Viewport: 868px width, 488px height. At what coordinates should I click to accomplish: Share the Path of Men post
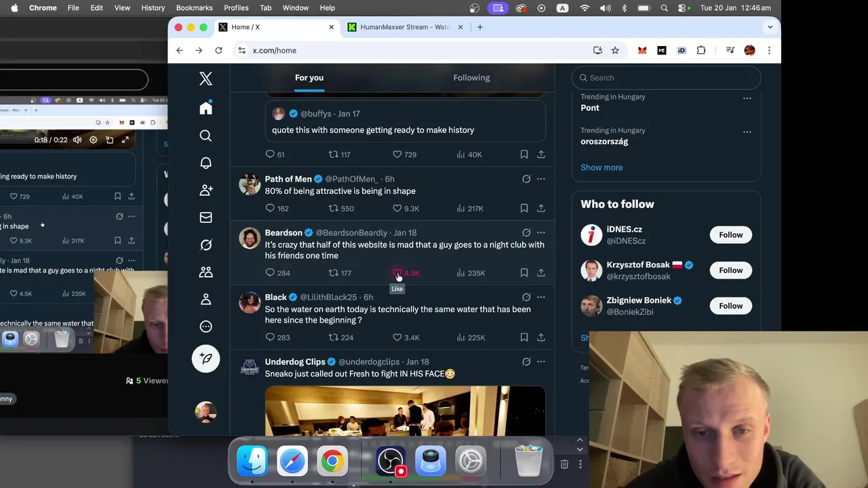click(541, 208)
